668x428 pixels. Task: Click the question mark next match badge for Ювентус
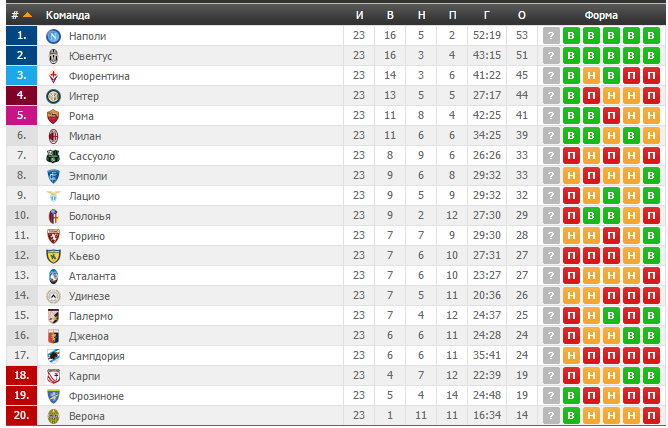point(551,56)
